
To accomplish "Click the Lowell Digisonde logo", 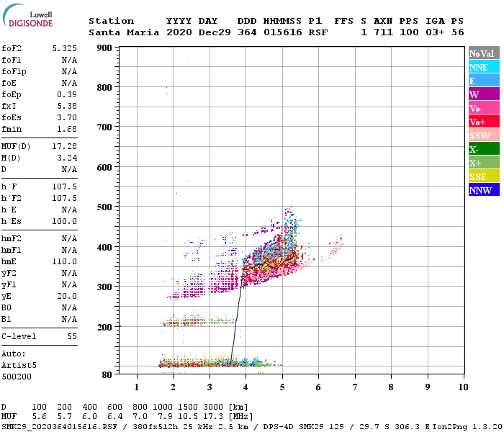I will click(x=27, y=15).
